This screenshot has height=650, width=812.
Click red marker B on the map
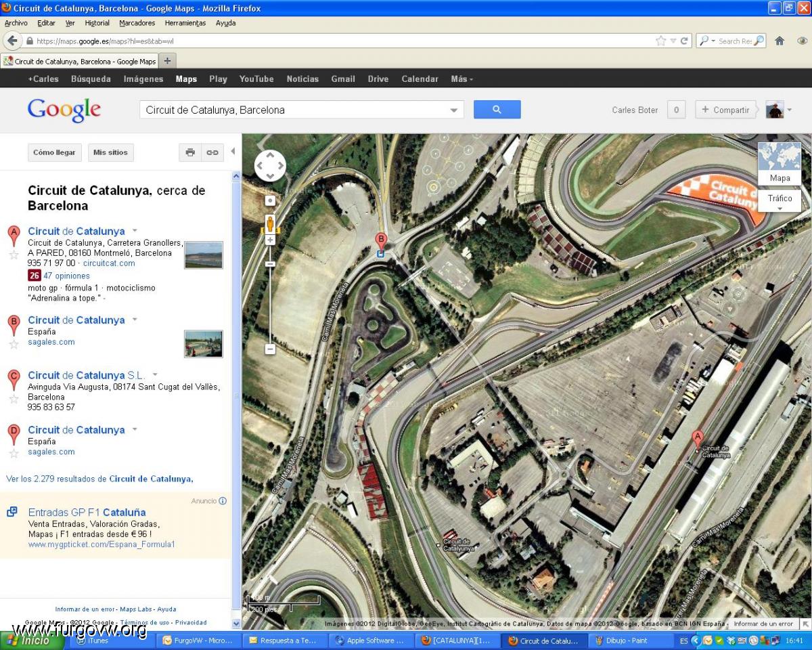tap(381, 241)
